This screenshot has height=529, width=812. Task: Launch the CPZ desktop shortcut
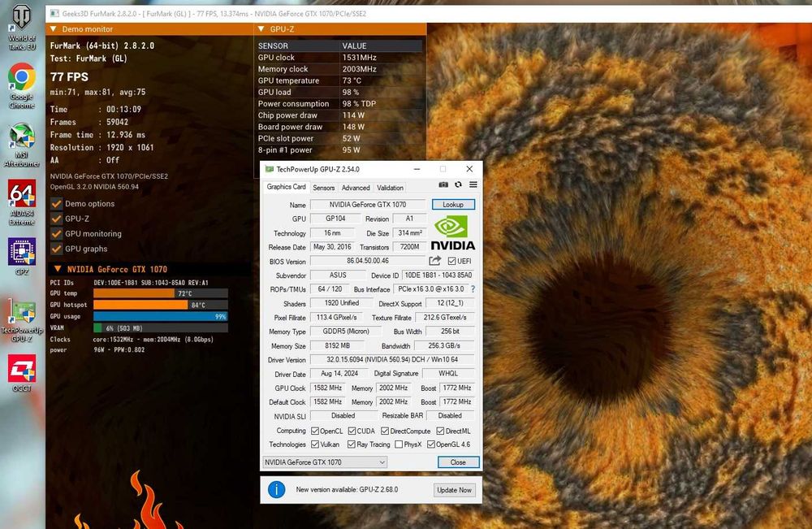(22, 256)
